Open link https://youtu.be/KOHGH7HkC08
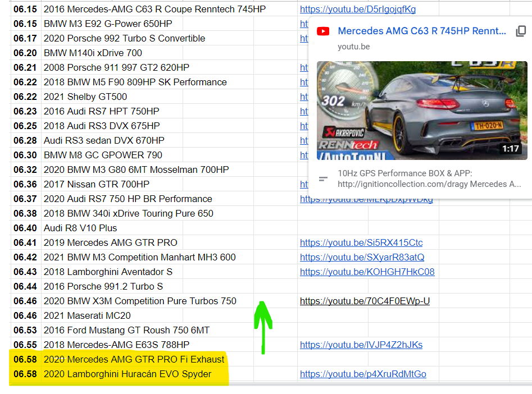The height and width of the screenshot is (394, 532). point(367,272)
